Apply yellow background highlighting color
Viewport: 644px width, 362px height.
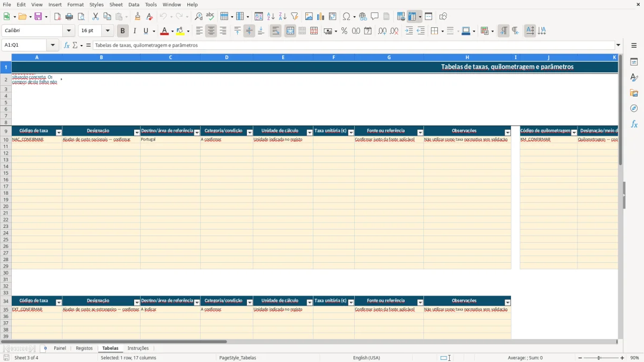pyautogui.click(x=180, y=31)
